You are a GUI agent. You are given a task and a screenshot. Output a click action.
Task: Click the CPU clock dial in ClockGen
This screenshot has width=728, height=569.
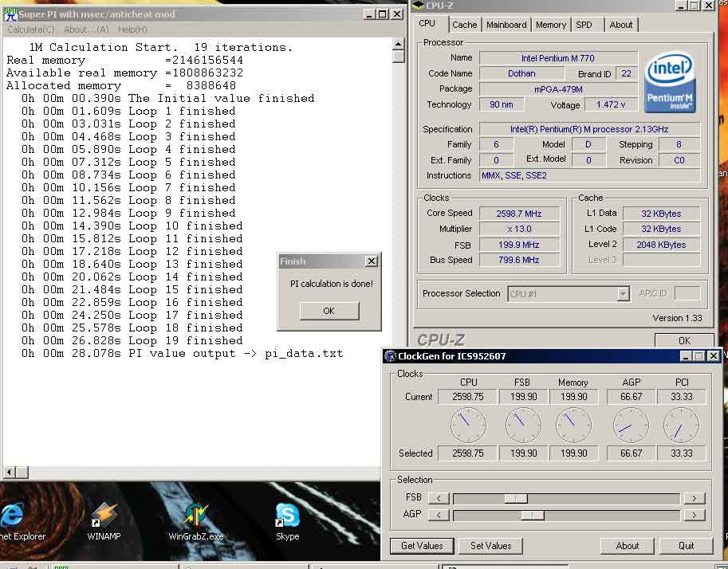point(469,425)
